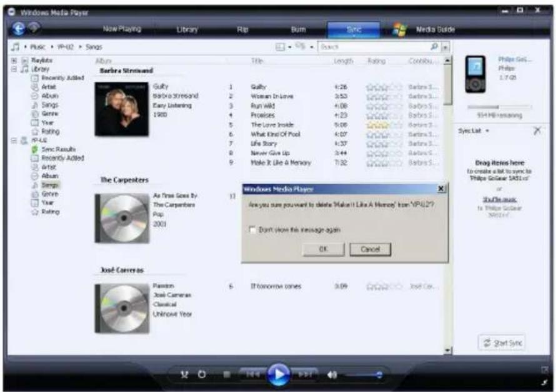Click the Stop playback button
Image resolution: width=556 pixels, height=392 pixels.
click(227, 375)
